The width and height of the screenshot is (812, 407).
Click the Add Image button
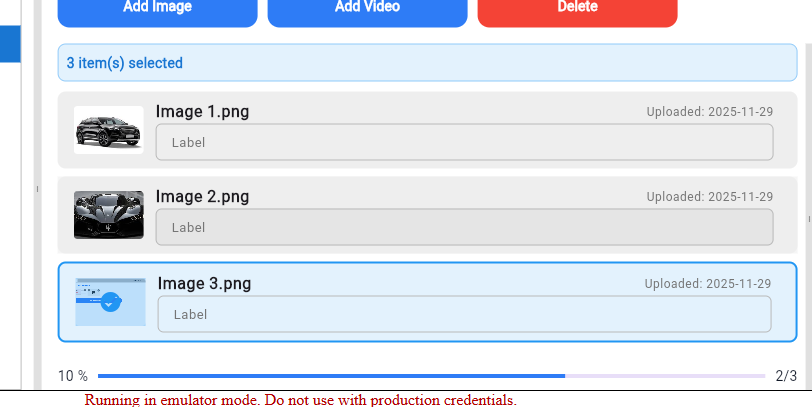(157, 8)
